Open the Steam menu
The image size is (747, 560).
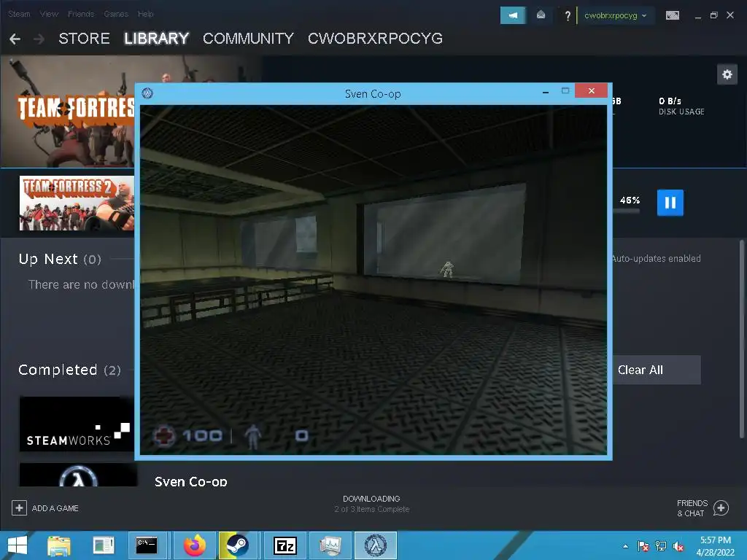[x=19, y=14]
